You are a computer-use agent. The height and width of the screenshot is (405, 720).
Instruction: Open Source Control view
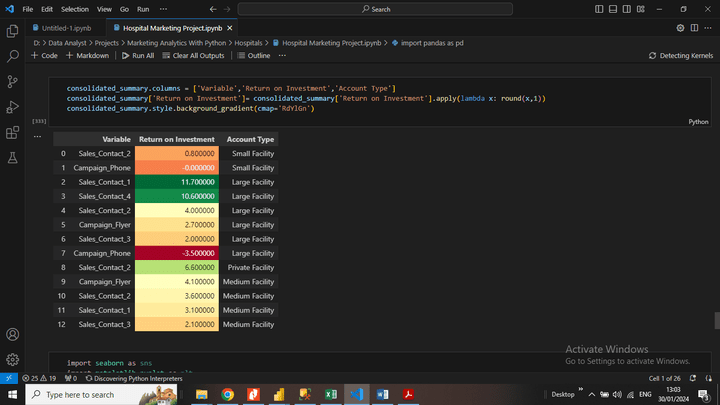click(12, 82)
